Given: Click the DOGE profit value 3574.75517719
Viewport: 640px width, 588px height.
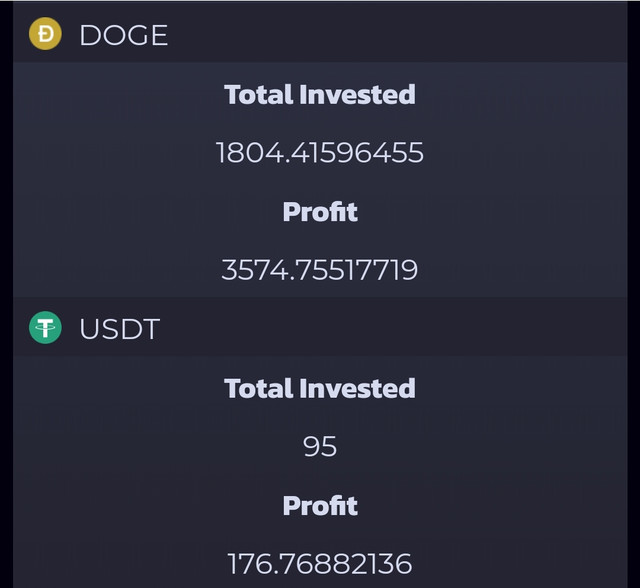Looking at the screenshot, I should (x=320, y=270).
